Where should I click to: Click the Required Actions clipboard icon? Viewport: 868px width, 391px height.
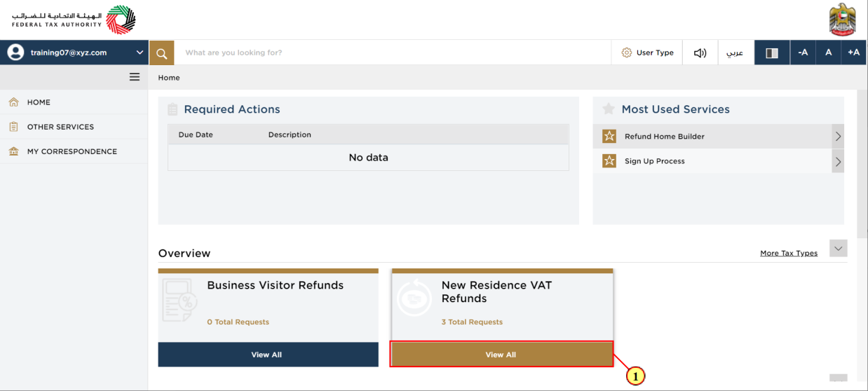click(x=172, y=109)
